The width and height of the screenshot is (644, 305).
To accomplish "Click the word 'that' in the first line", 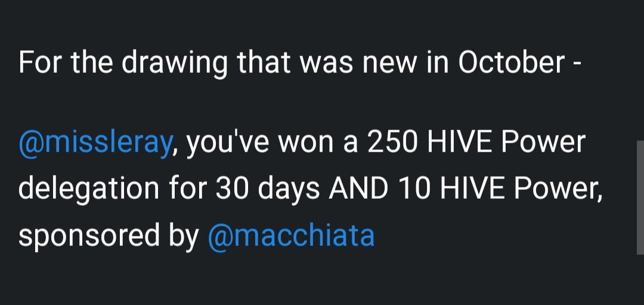I will [264, 62].
